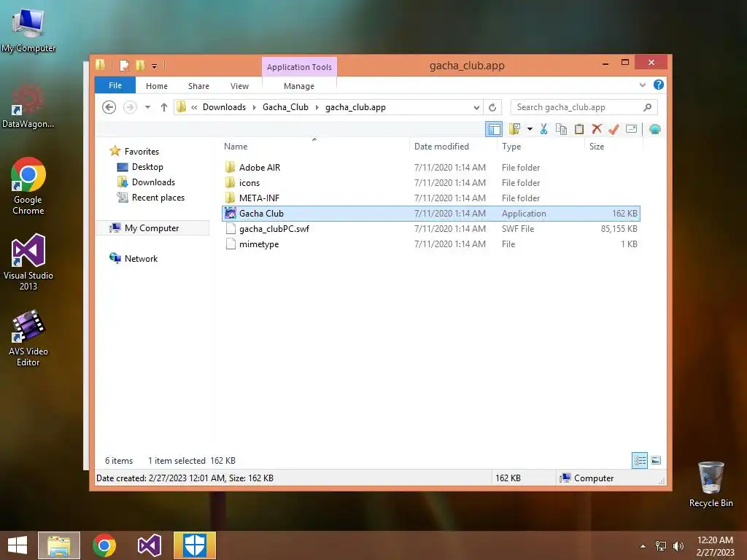Click the search magnifier icon

(x=647, y=107)
